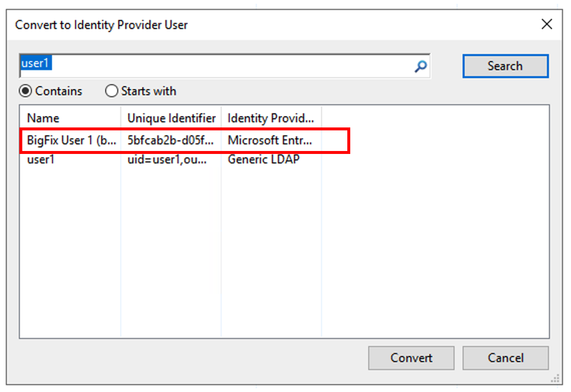Choose the Starts with radio option
This screenshot has width=571, height=392.
111,91
